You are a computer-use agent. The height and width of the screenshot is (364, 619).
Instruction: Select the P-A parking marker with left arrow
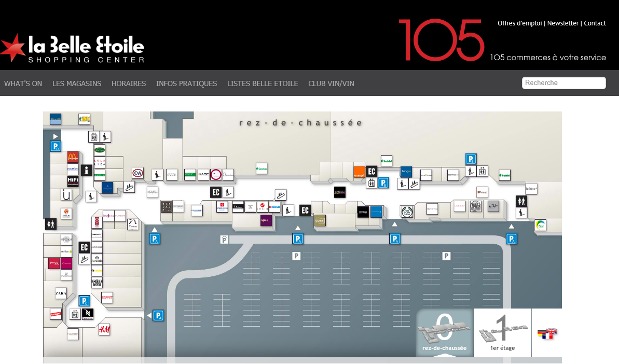(158, 315)
